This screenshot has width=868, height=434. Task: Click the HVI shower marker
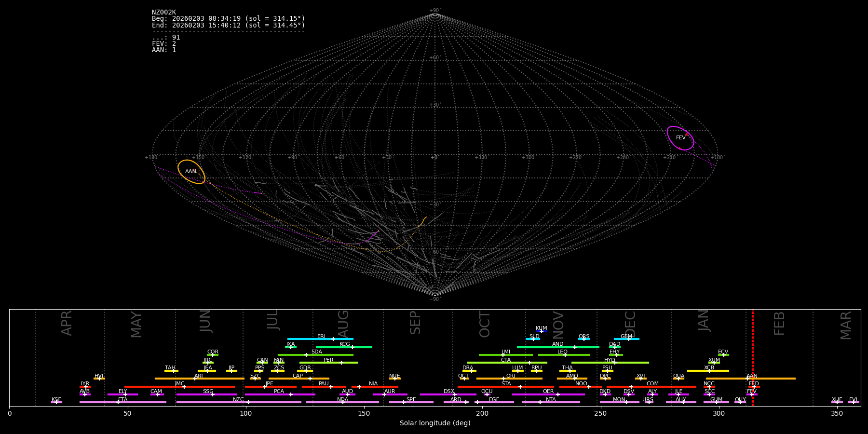click(x=99, y=379)
